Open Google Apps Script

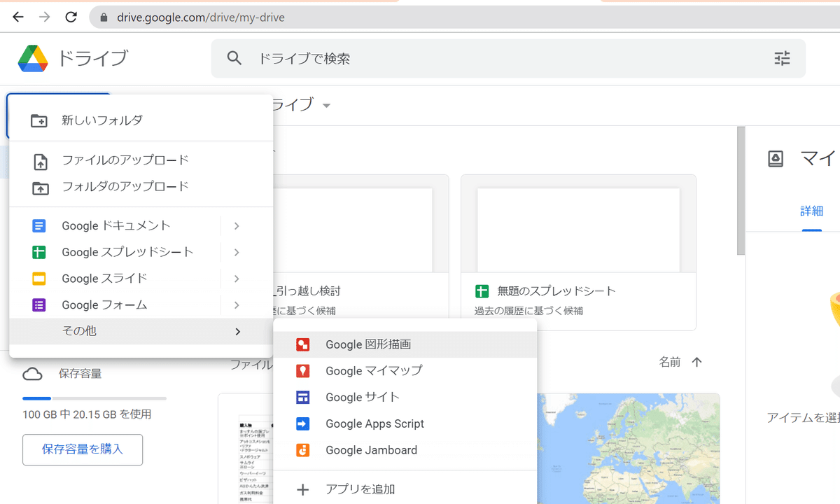(x=405, y=424)
